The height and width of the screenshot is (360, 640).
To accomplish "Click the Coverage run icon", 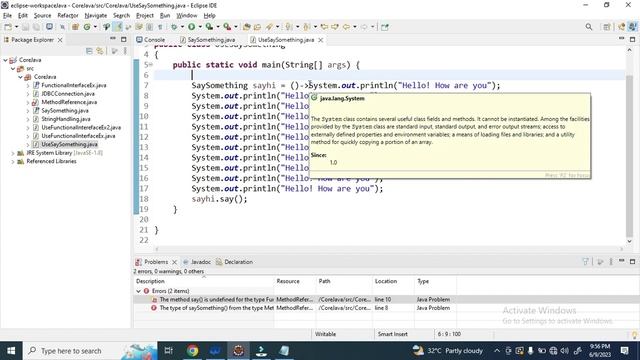I will (x=209, y=27).
